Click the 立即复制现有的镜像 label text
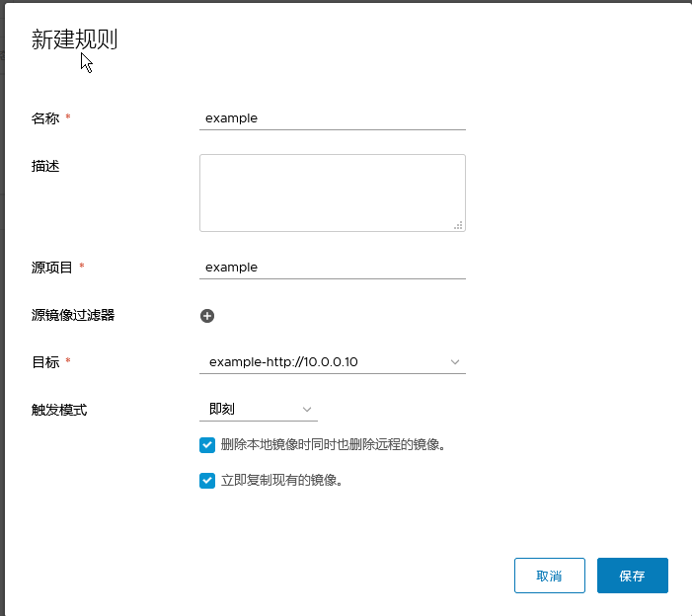This screenshot has width=692, height=616. [x=282, y=481]
